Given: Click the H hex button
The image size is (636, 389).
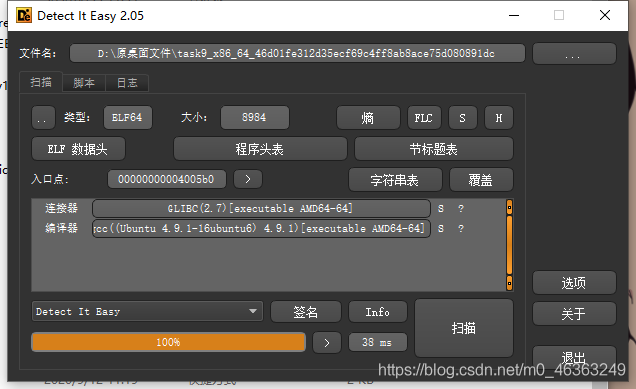Looking at the screenshot, I should (499, 118).
